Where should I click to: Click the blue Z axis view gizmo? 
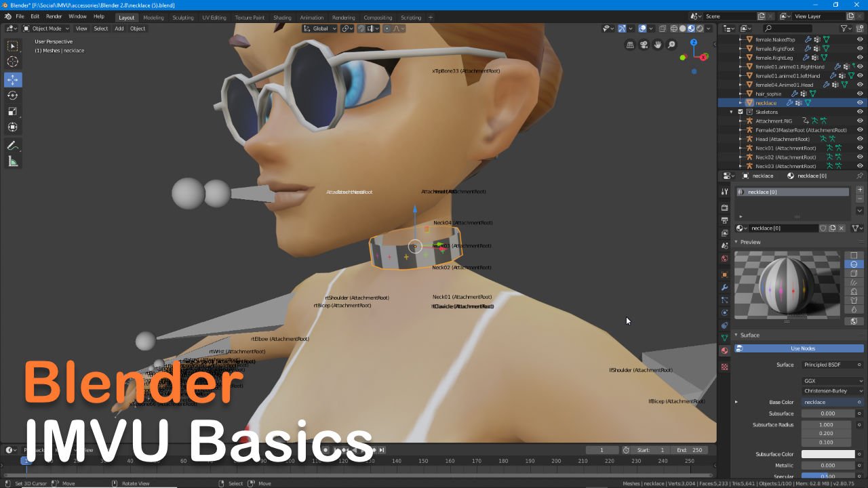pyautogui.click(x=694, y=42)
